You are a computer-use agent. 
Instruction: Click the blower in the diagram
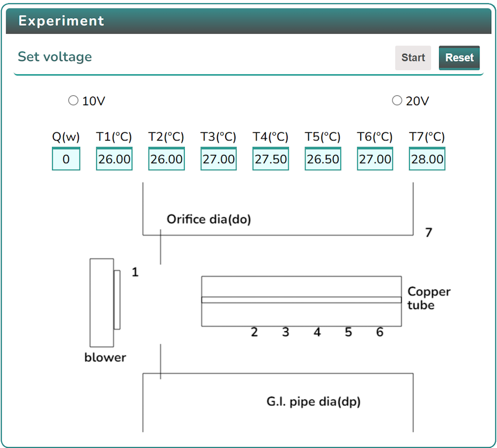pos(102,302)
